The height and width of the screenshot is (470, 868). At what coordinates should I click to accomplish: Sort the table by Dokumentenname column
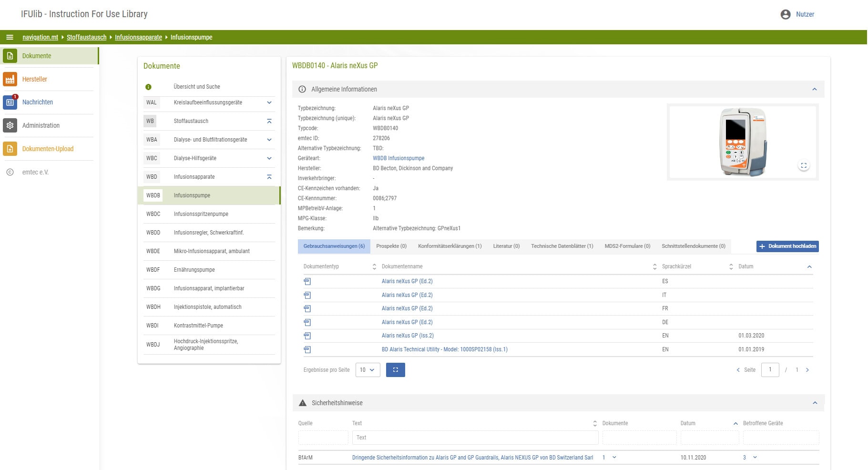click(x=654, y=267)
